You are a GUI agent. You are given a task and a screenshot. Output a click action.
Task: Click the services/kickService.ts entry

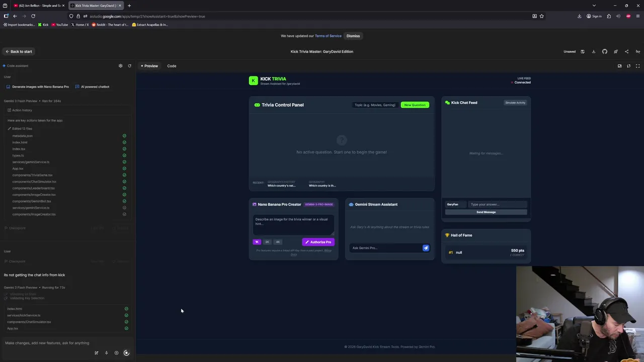point(24,315)
